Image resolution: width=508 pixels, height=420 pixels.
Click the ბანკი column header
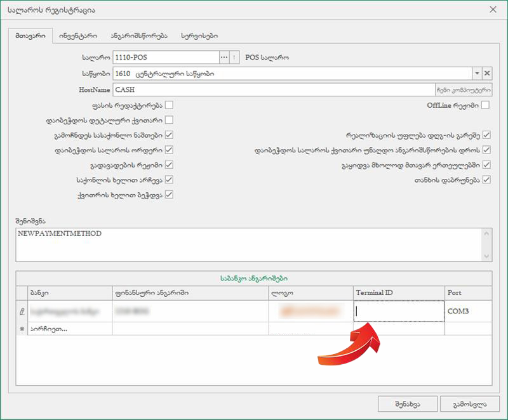(x=70, y=293)
